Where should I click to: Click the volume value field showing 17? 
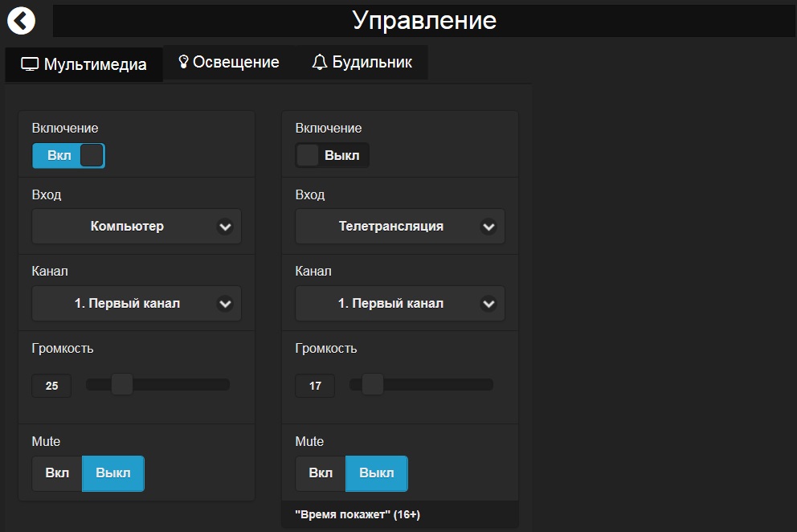pyautogui.click(x=314, y=386)
